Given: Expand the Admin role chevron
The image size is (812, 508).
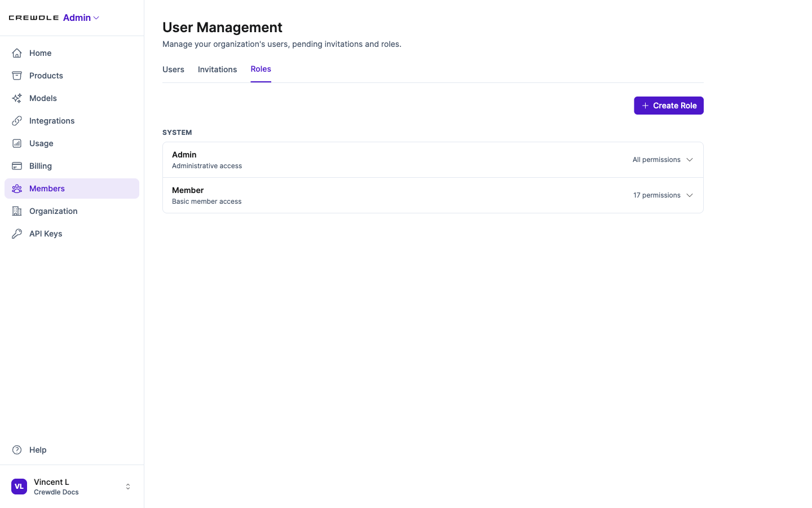Looking at the screenshot, I should [690, 160].
